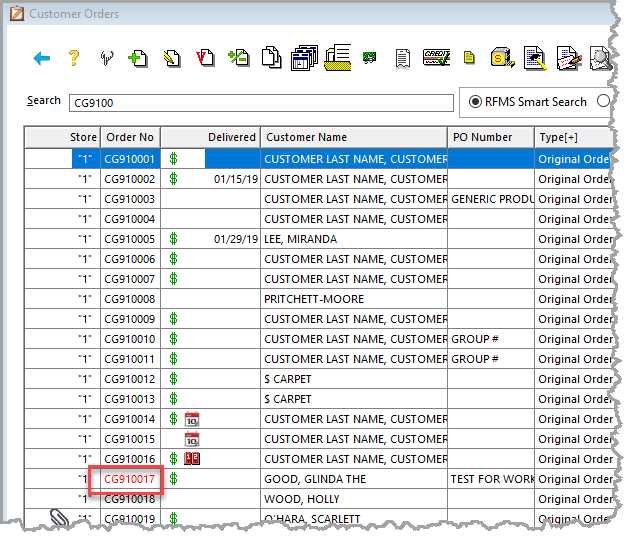The width and height of the screenshot is (629, 540).
Task: Sort by the Customer Name column header
Action: click(x=354, y=137)
